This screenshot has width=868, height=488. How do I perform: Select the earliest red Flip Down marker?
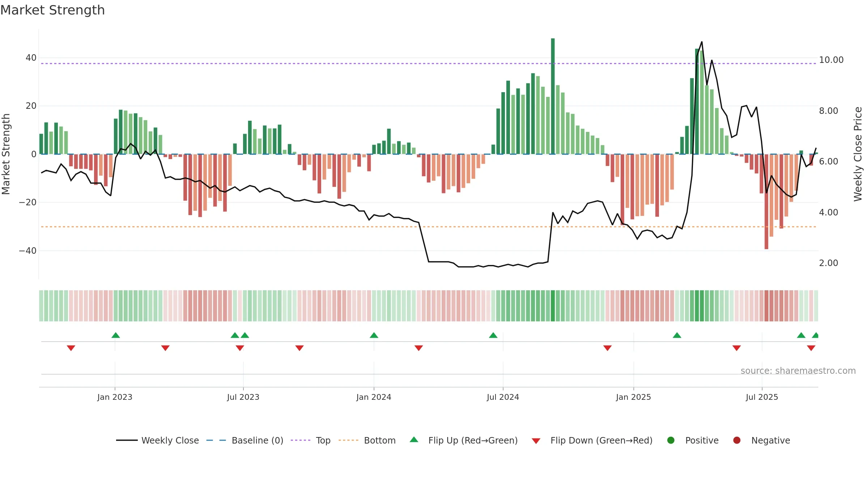point(71,348)
